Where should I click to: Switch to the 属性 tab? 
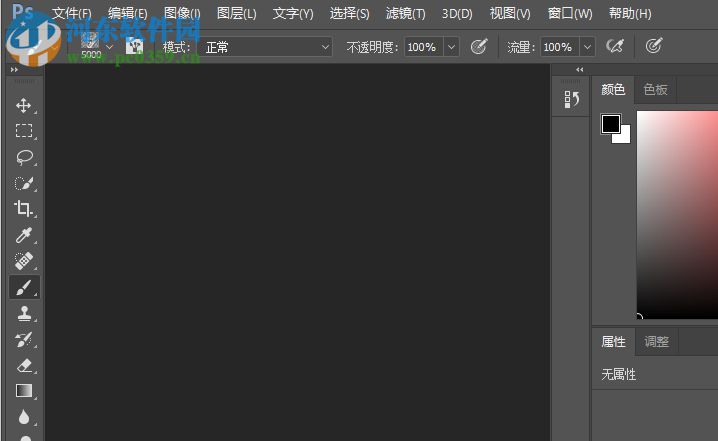point(613,342)
